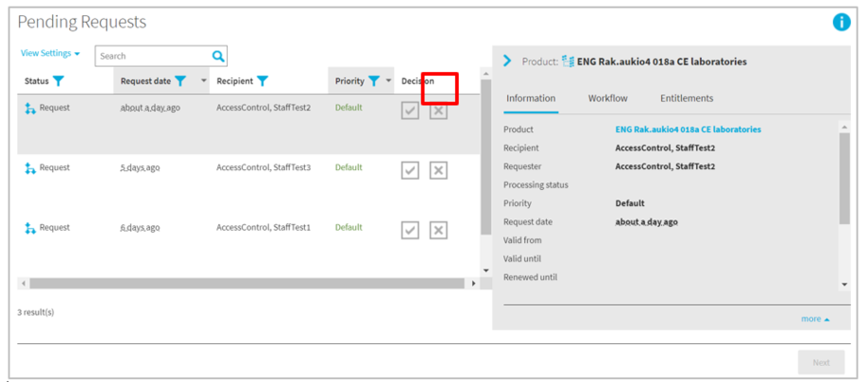Approve the StaffTest1 request checkmark
The height and width of the screenshot is (382, 868).
(409, 230)
